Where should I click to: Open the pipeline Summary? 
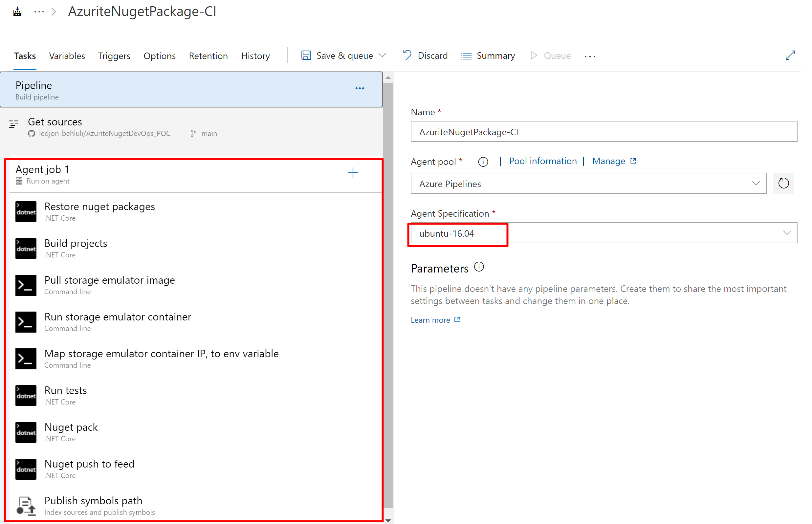[488, 55]
